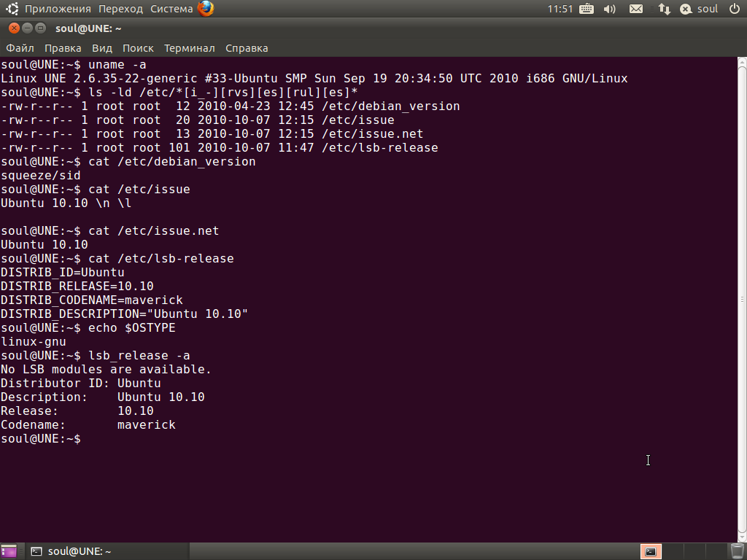Open the Вид terminal menu
The image size is (747, 560).
point(102,48)
